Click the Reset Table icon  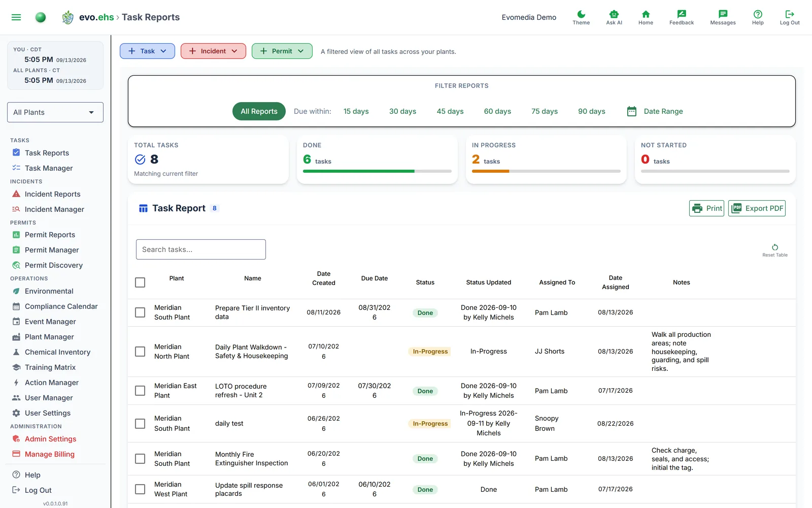coord(775,247)
